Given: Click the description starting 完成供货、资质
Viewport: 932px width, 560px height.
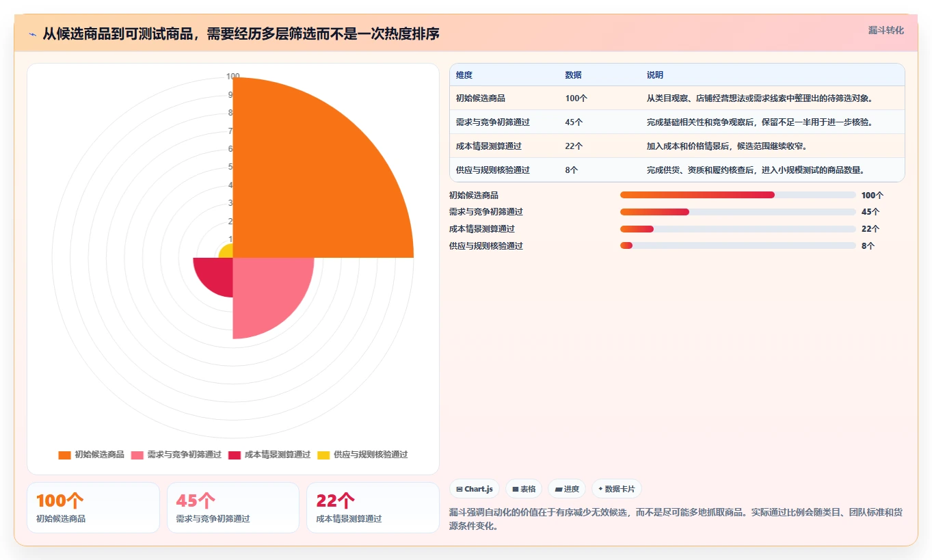Looking at the screenshot, I should [756, 170].
